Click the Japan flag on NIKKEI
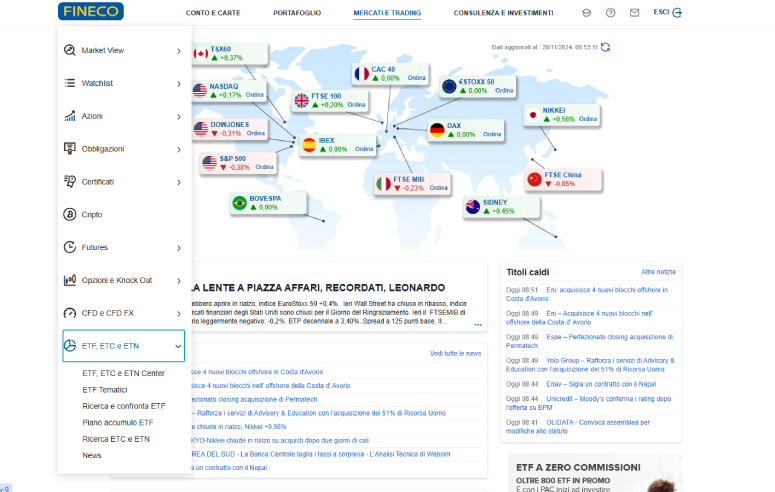Image resolution: width=775 pixels, height=492 pixels. (x=533, y=115)
